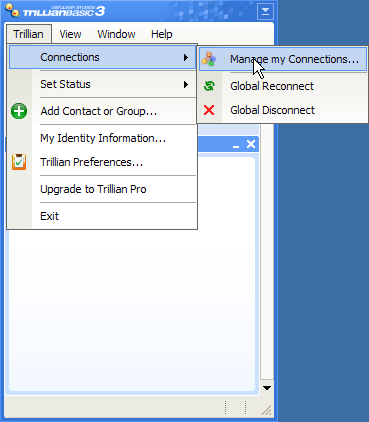Click the green Global Reconnect icon
This screenshot has height=422, width=369.
click(x=209, y=86)
